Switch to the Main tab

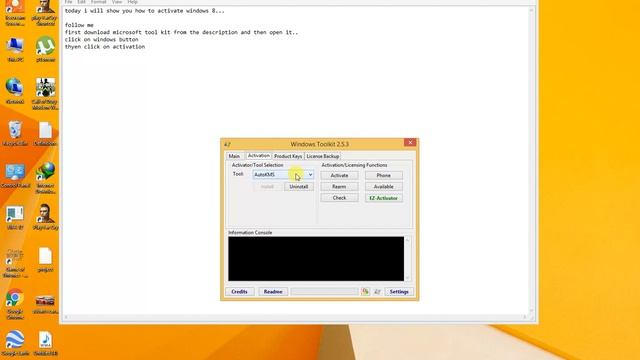pos(234,156)
